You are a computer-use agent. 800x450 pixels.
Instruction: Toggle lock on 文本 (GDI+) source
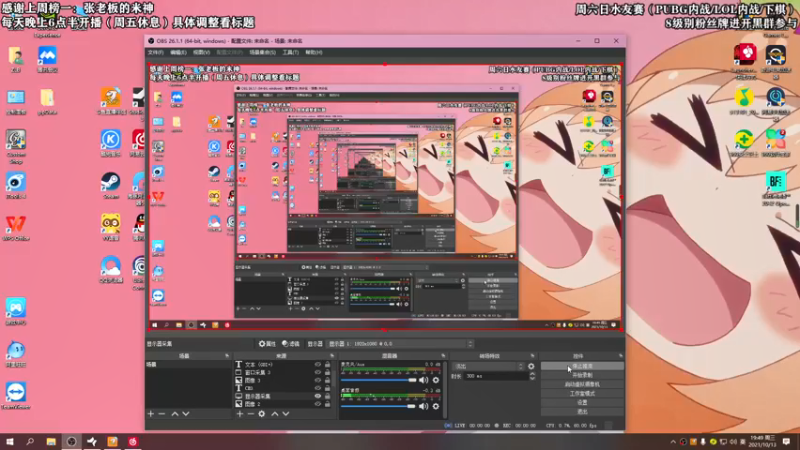coord(328,364)
